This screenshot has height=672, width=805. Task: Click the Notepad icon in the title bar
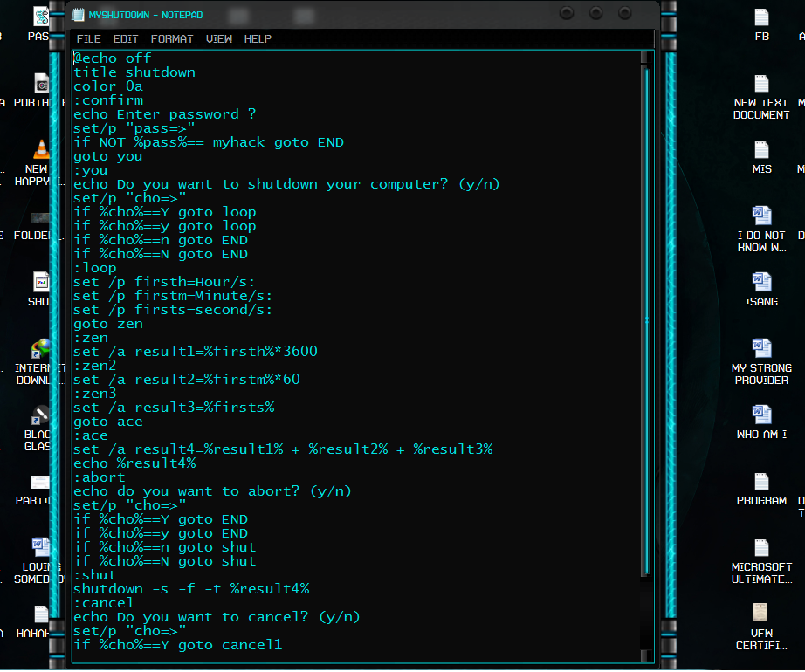click(x=78, y=14)
